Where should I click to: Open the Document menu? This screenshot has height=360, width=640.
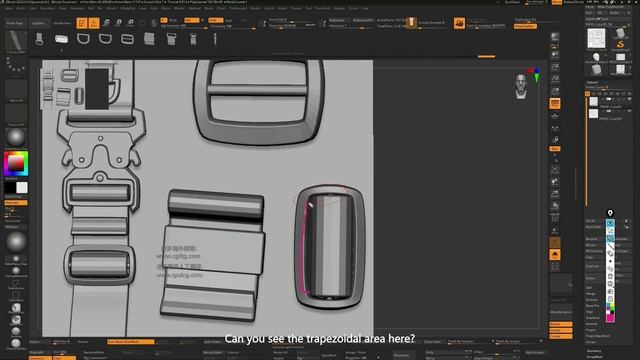click(48, 8)
